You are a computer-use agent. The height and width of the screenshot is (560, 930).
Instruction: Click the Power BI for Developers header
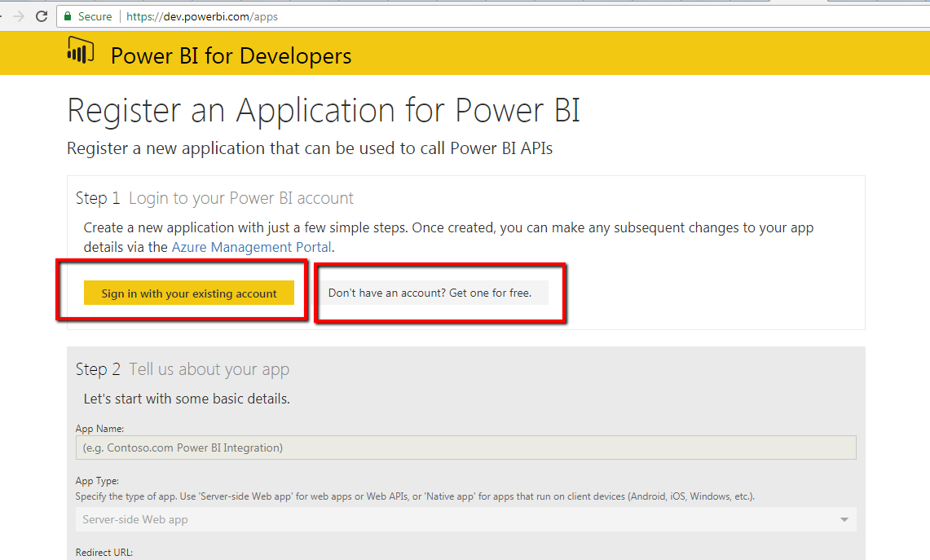pyautogui.click(x=229, y=55)
